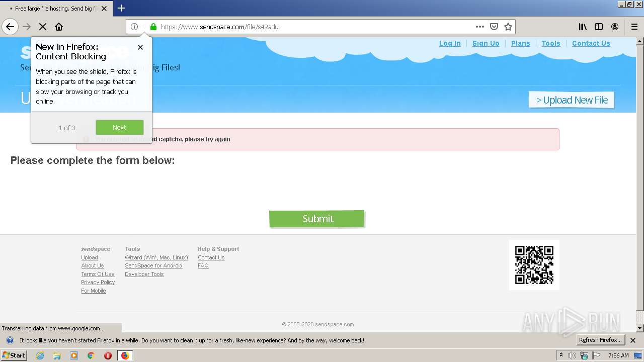Open the footer Upload link
Screen dimensions: 644x362
[x=90, y=257]
